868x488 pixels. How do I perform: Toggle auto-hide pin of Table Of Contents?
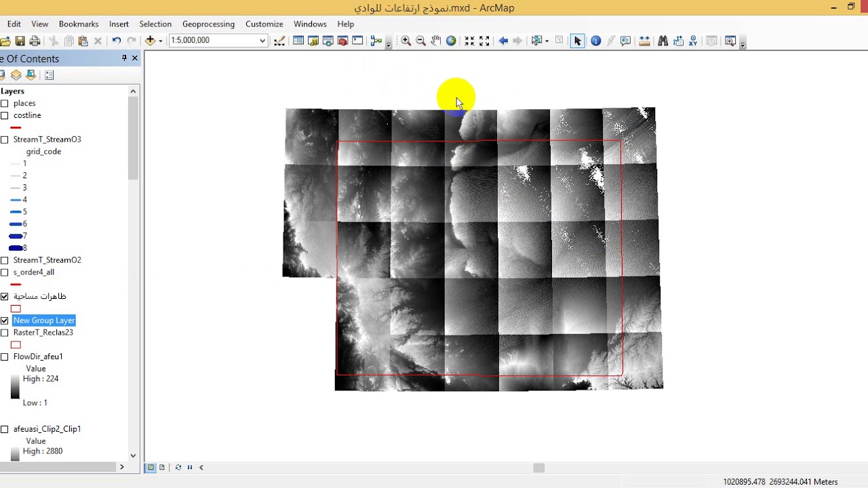(x=124, y=58)
